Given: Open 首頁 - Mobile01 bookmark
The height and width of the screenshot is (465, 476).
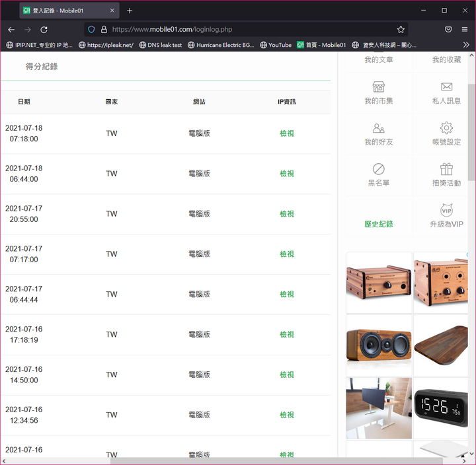Looking at the screenshot, I should pos(321,45).
